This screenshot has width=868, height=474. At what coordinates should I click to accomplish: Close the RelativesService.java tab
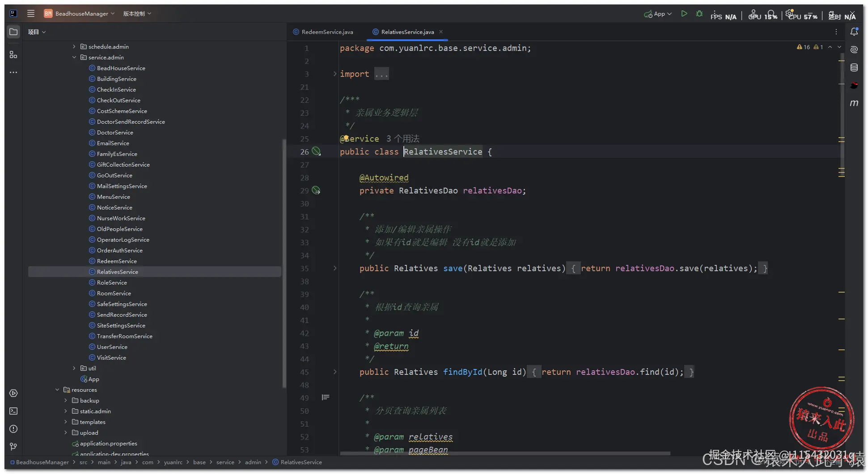441,32
